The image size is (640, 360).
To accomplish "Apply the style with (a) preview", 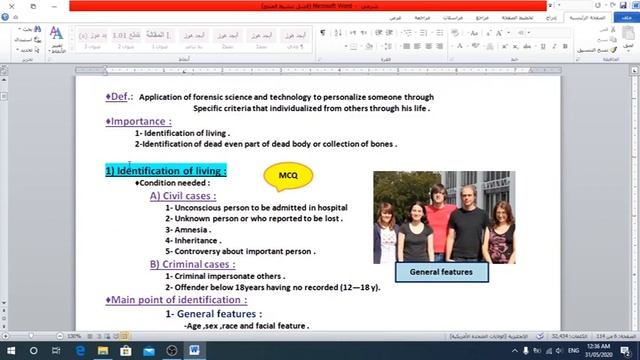I will [93, 39].
